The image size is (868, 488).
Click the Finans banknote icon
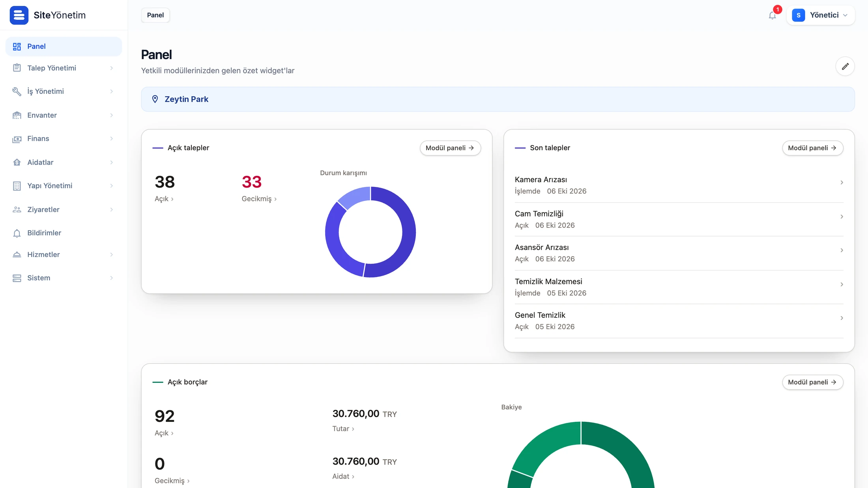(x=17, y=139)
